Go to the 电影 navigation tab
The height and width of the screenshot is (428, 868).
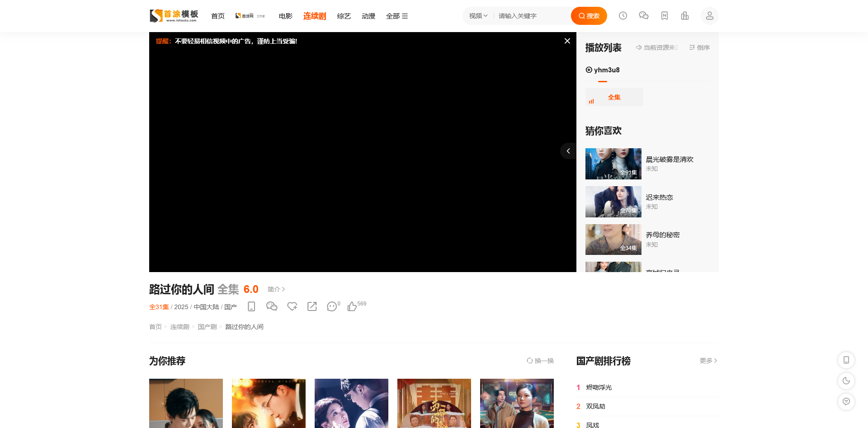click(x=285, y=16)
